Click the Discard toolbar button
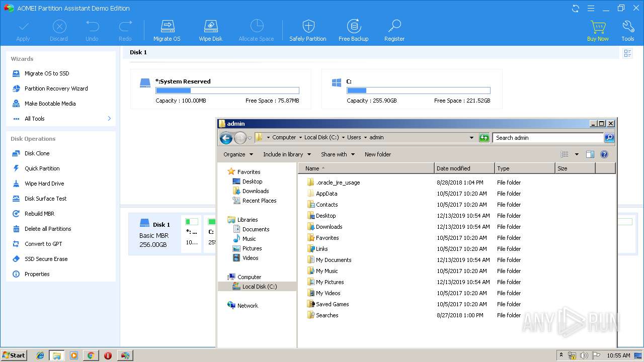Screen dimensions: 644x362 coord(59,31)
